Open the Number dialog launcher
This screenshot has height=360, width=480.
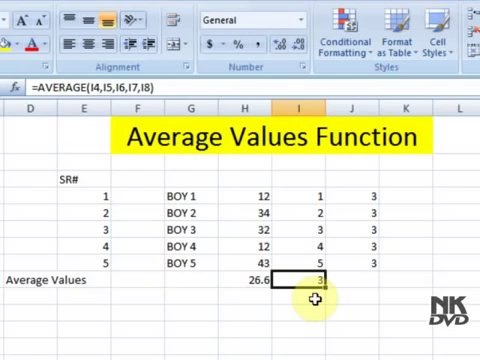click(x=303, y=67)
